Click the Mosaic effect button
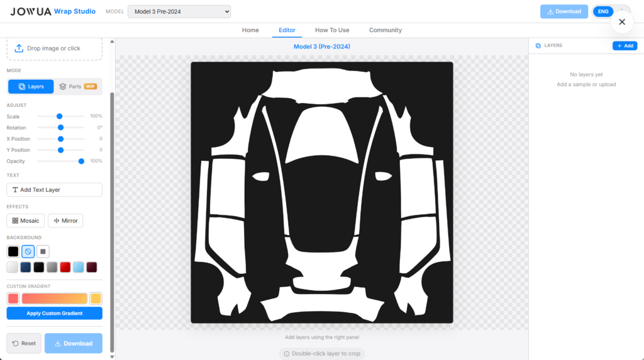The width and height of the screenshot is (644, 360). coord(26,221)
